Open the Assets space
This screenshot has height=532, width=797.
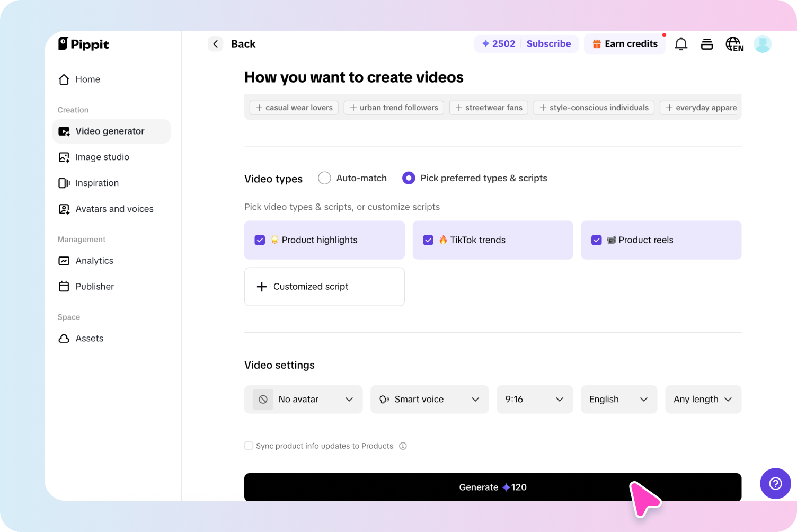click(89, 338)
